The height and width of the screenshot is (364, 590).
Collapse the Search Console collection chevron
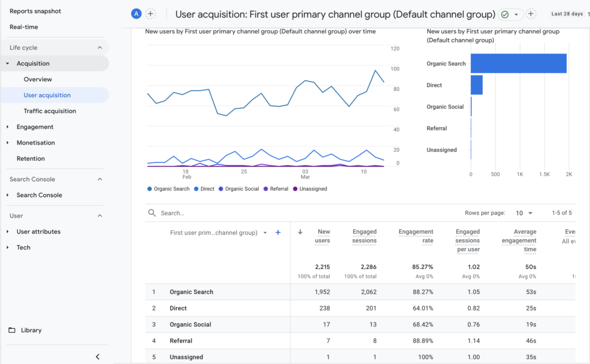coord(100,179)
